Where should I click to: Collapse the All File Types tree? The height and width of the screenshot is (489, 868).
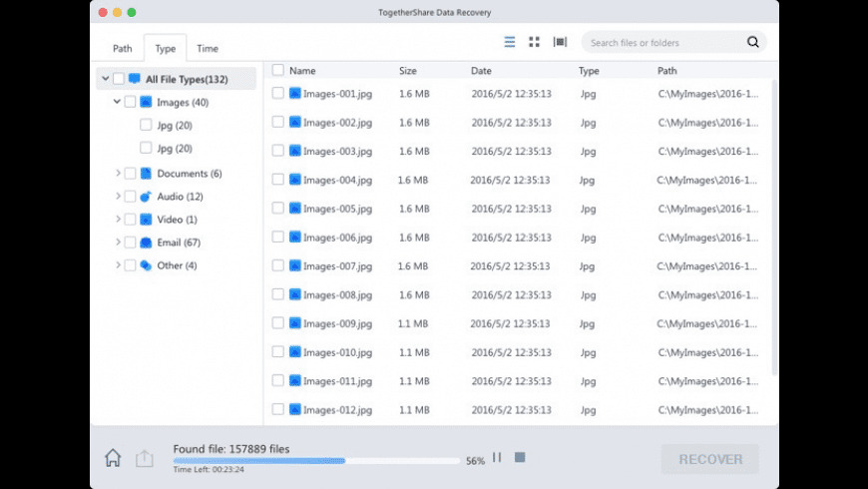[x=105, y=79]
